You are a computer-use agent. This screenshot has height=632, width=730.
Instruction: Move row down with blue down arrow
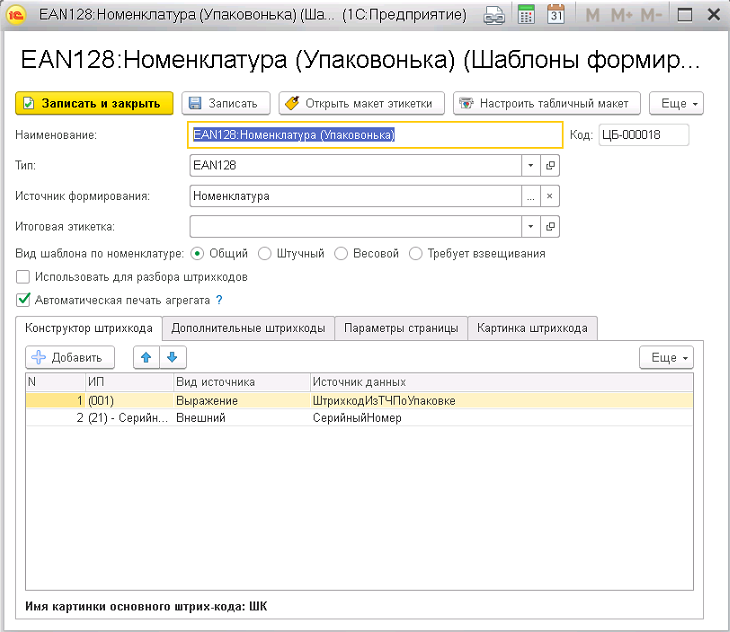click(x=172, y=357)
